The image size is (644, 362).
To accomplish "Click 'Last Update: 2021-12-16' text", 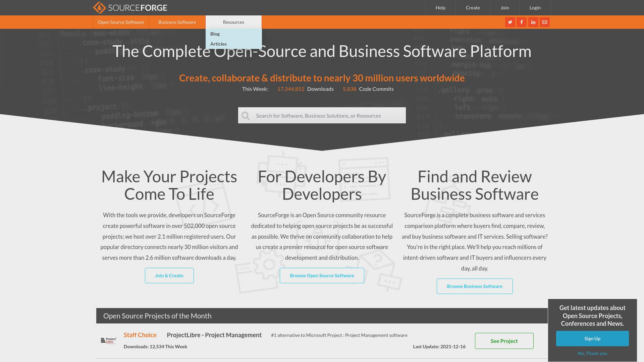I will 439,347.
